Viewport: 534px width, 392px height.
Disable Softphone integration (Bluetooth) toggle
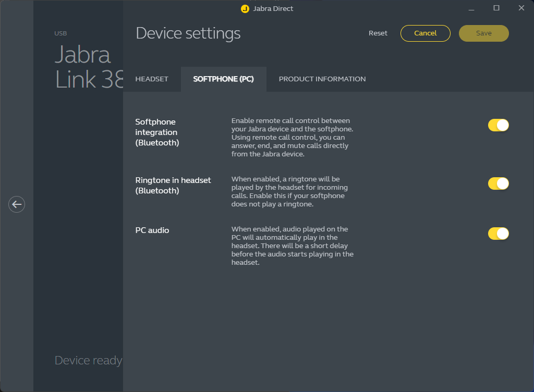click(x=498, y=125)
